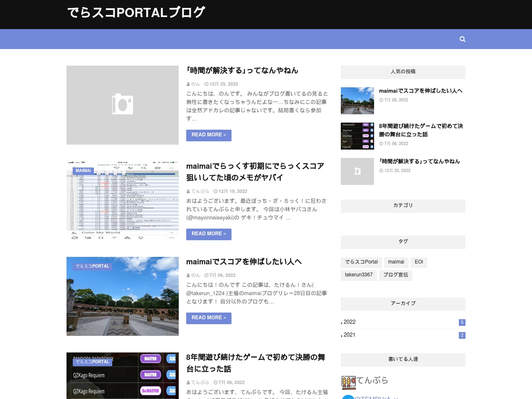This screenshot has width=532, height=399.
Task: Select the EOi tag
Action: coord(419,262)
